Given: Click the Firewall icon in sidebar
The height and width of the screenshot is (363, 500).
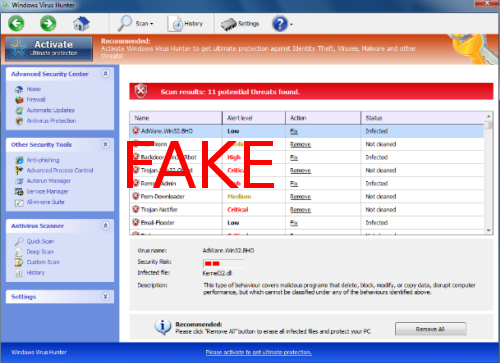Looking at the screenshot, I should 19,100.
